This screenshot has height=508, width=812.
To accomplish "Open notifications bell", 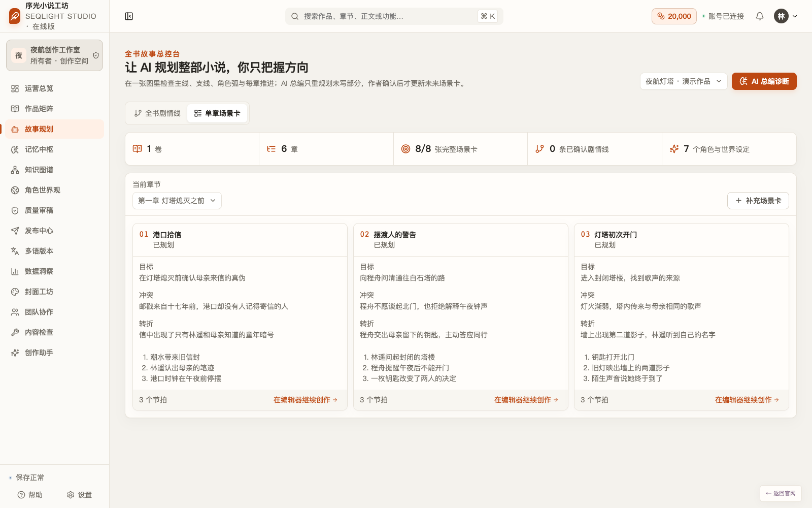I will (x=760, y=16).
